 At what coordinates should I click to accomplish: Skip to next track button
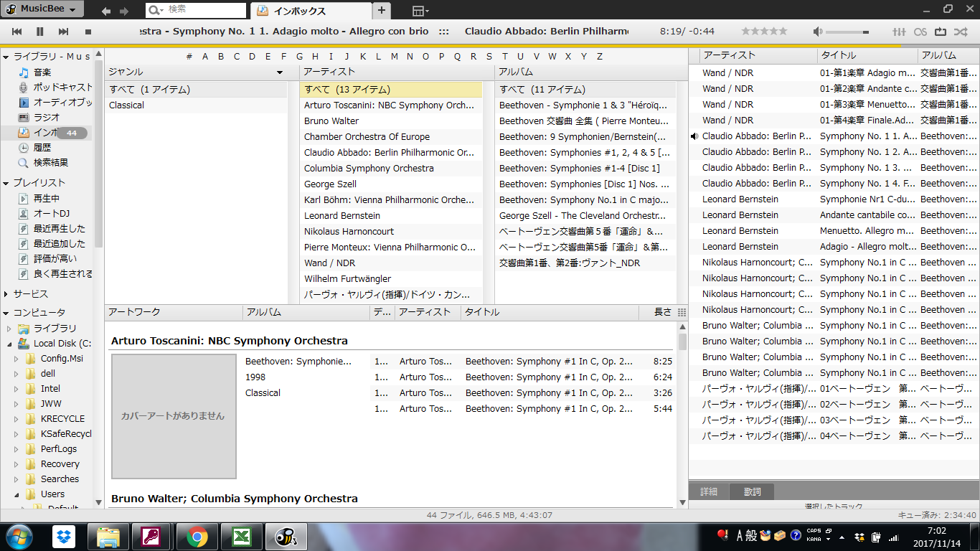pos(64,32)
